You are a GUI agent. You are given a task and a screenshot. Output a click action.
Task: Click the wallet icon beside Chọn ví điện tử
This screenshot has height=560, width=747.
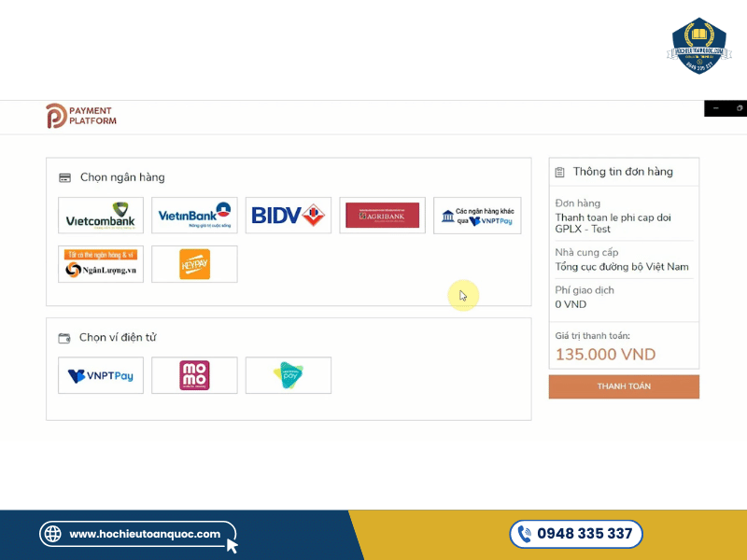click(64, 338)
